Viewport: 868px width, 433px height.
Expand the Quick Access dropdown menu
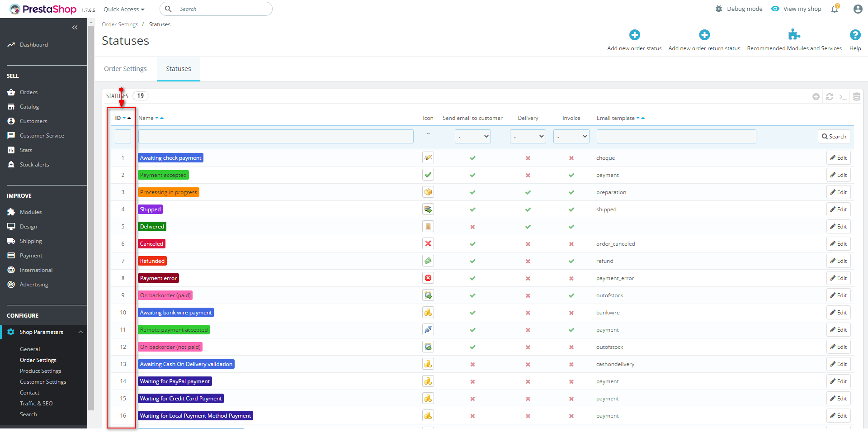[x=124, y=9]
